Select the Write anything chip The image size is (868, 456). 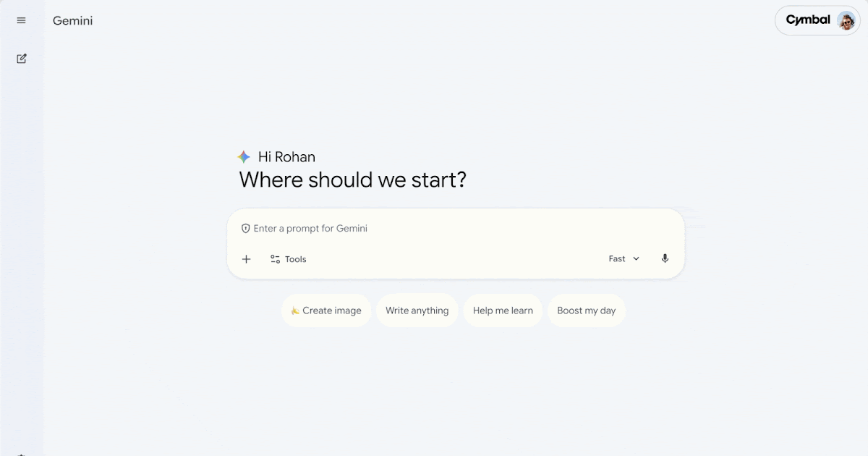click(x=417, y=310)
